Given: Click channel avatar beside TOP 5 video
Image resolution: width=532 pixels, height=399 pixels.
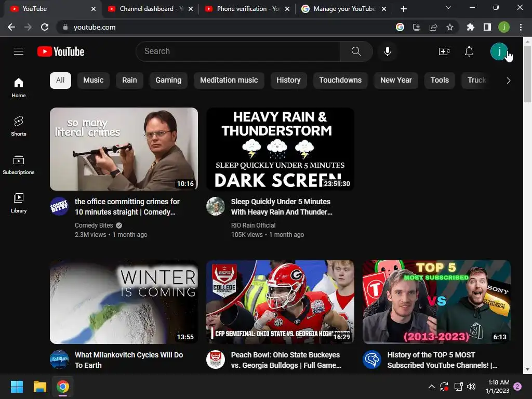Looking at the screenshot, I should (372, 360).
